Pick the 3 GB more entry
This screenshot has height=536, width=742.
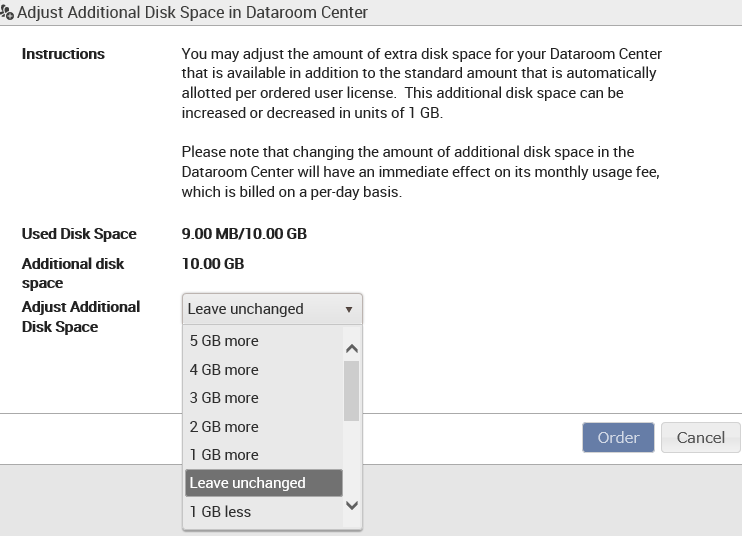(x=264, y=398)
